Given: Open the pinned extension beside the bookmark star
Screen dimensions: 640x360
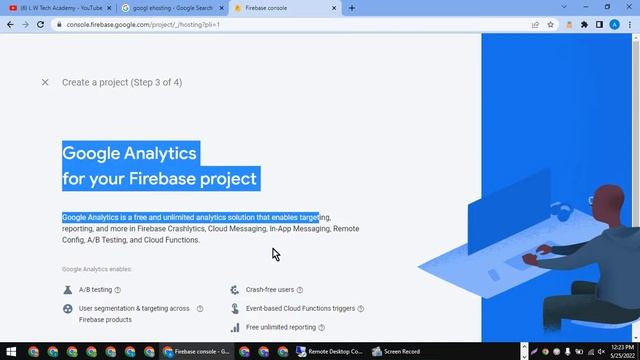Looking at the screenshot, I should tap(569, 25).
